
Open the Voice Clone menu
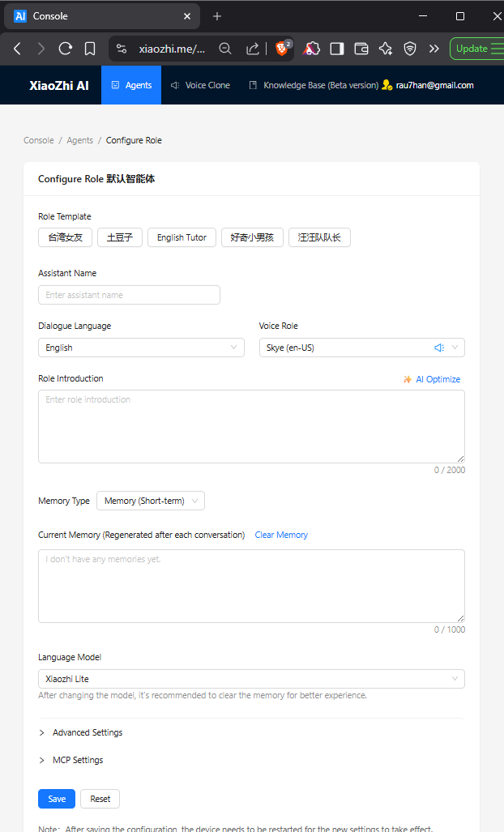pos(200,85)
